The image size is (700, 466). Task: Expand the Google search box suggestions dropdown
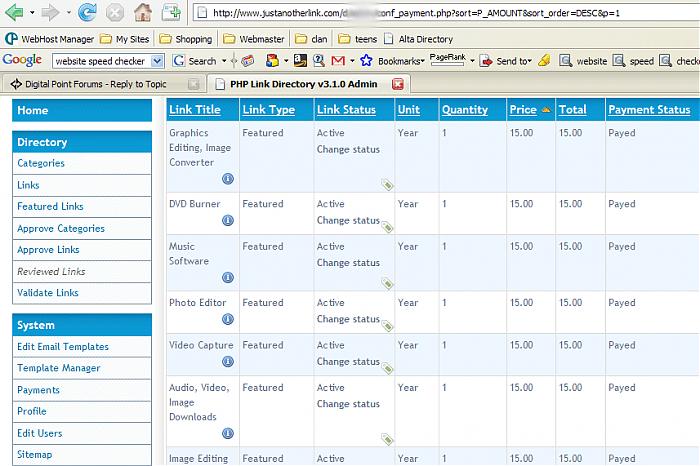click(x=157, y=61)
